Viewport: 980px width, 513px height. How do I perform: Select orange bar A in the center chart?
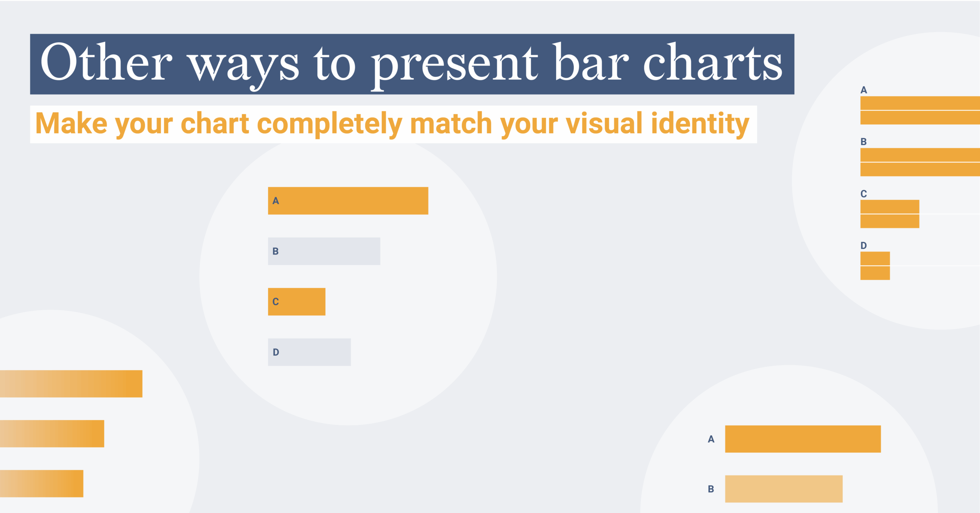(348, 201)
